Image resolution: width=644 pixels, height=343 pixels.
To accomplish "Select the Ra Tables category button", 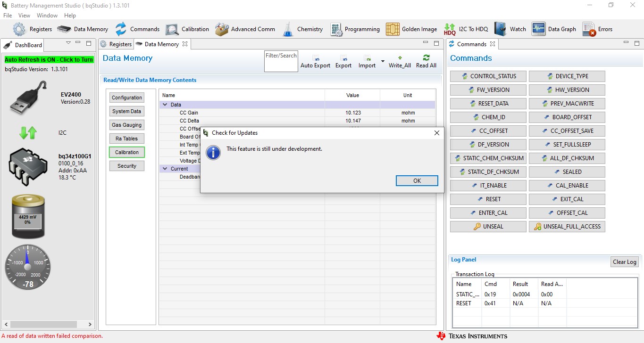I will [127, 139].
